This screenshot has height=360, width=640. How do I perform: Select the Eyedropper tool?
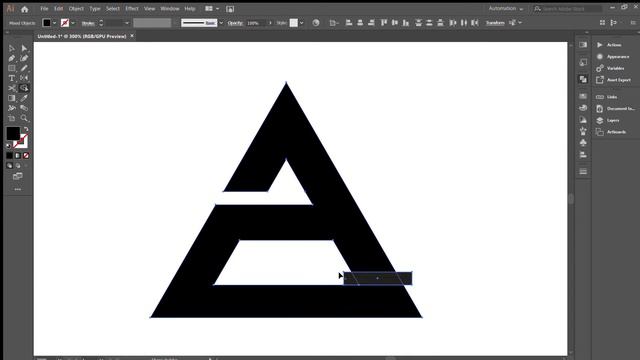click(x=24, y=98)
